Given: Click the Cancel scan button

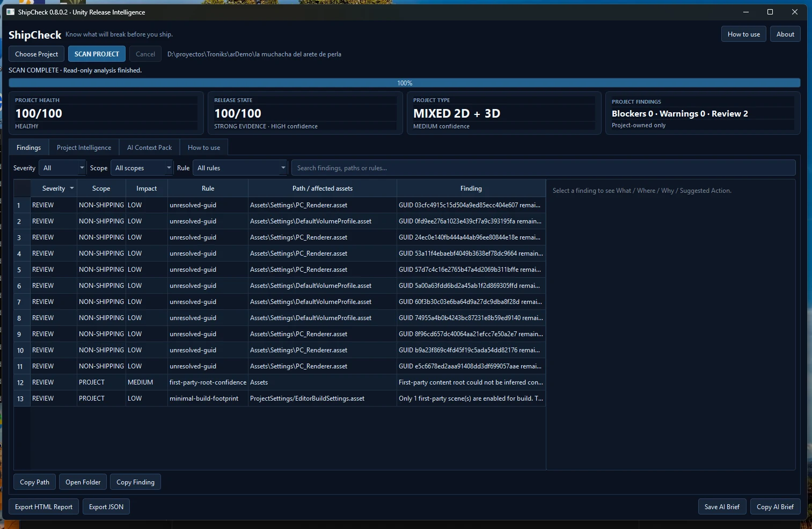Looking at the screenshot, I should point(145,54).
